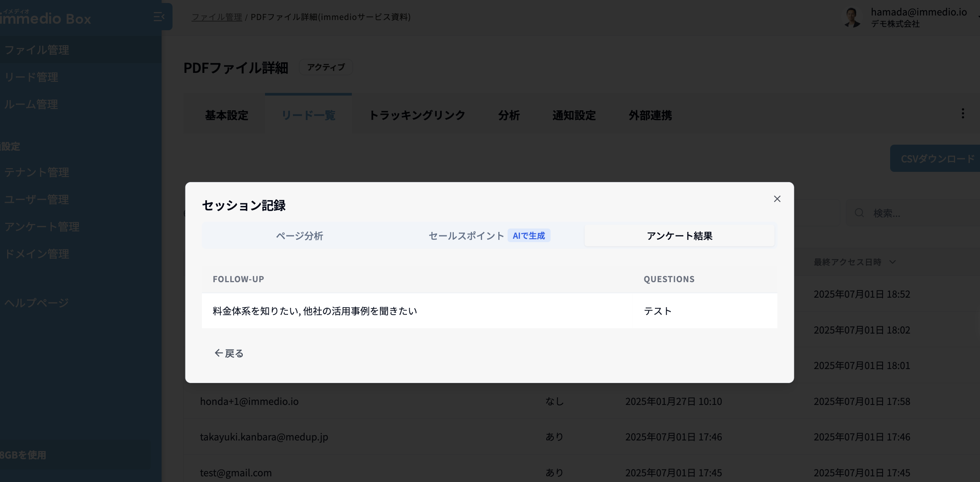Go to 通知設定 tab
This screenshot has width=980, height=482.
pyautogui.click(x=574, y=115)
